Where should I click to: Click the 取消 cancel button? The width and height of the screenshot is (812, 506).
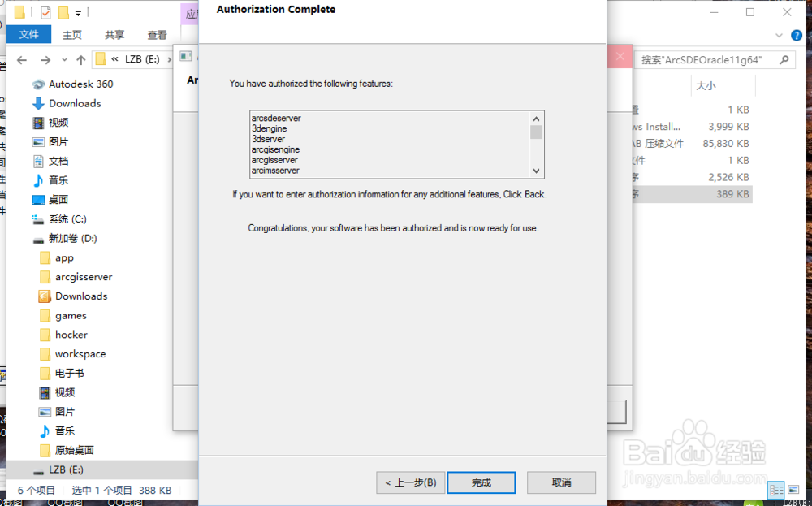[561, 482]
